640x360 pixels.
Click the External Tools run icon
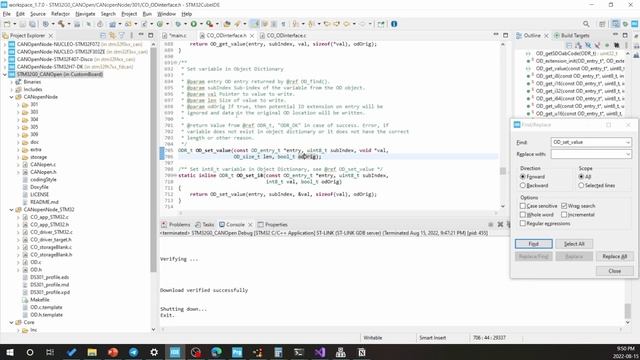coord(209,24)
